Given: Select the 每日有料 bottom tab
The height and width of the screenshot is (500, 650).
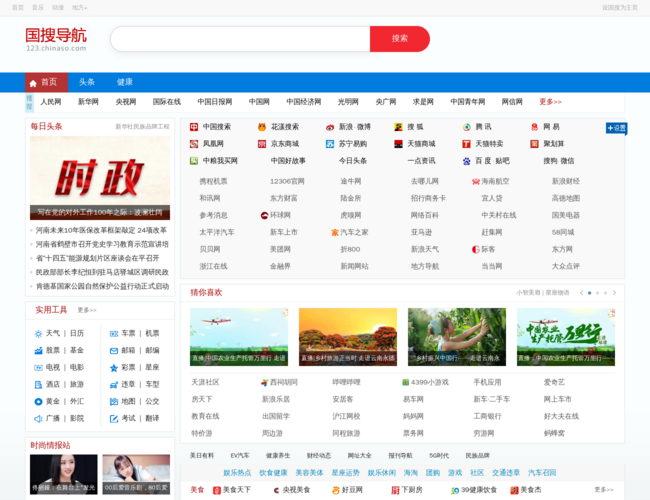Looking at the screenshot, I should (201, 456).
